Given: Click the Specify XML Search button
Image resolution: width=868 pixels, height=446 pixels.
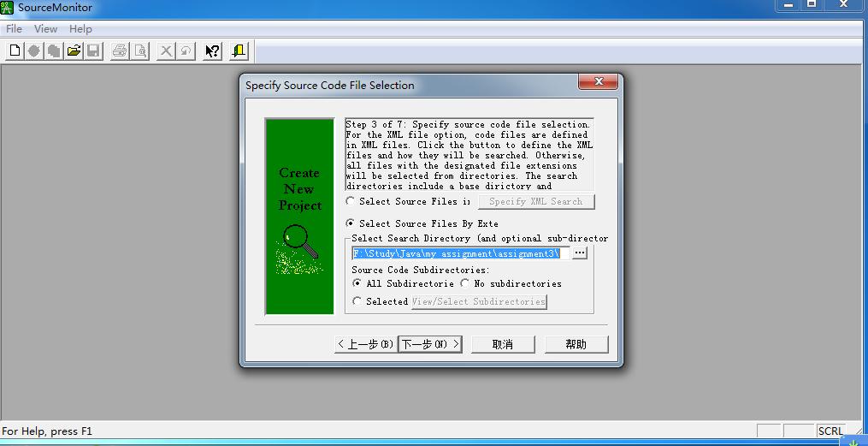Looking at the screenshot, I should [x=536, y=202].
